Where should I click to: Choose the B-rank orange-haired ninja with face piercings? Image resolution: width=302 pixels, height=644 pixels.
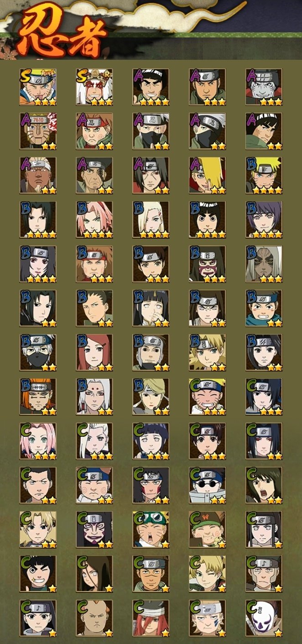(x=38, y=397)
